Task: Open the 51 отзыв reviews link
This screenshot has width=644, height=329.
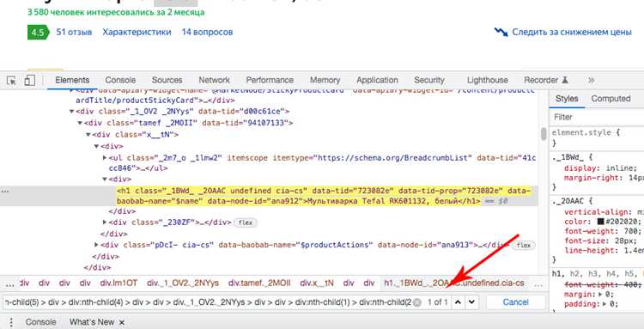Action: [x=74, y=32]
